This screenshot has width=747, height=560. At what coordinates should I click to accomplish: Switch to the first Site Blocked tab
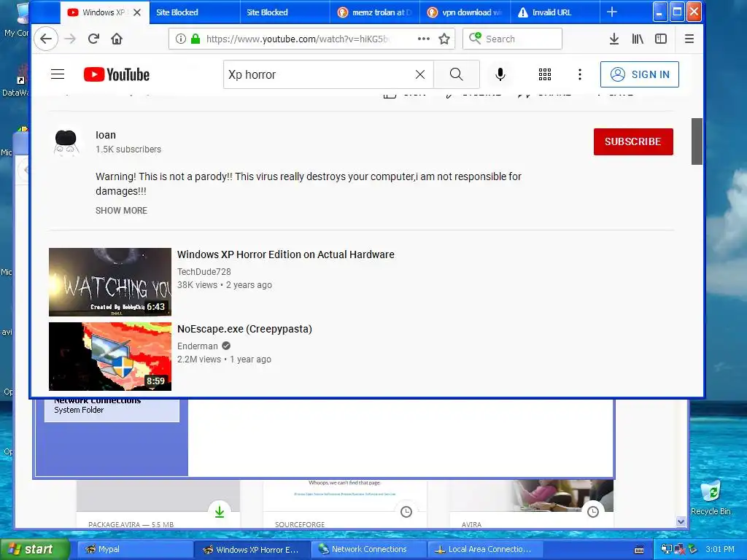194,12
